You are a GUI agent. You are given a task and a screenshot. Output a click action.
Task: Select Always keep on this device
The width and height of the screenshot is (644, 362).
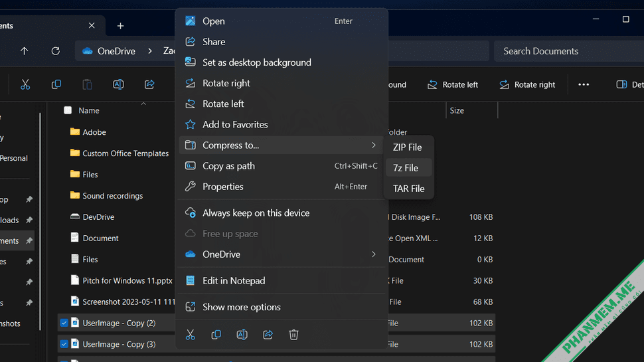click(x=282, y=213)
